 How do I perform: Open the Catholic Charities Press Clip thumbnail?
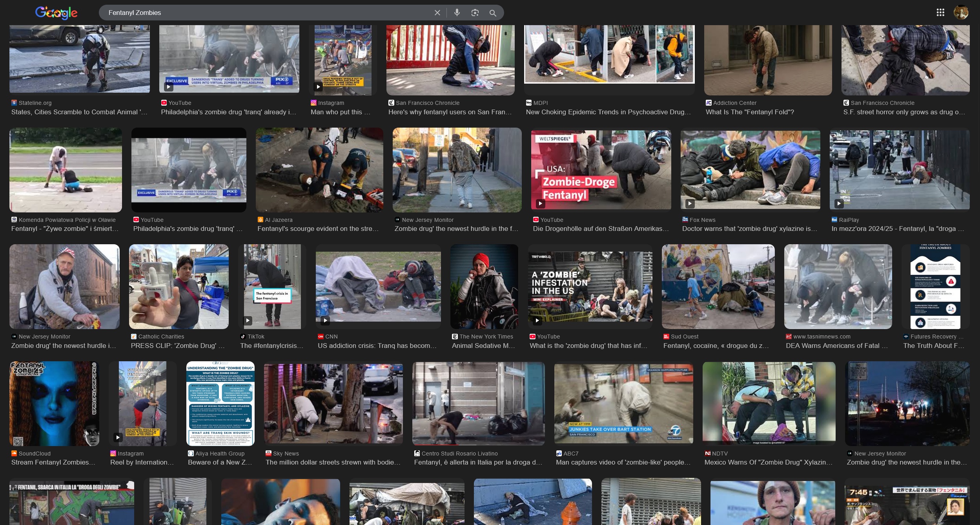pyautogui.click(x=179, y=287)
